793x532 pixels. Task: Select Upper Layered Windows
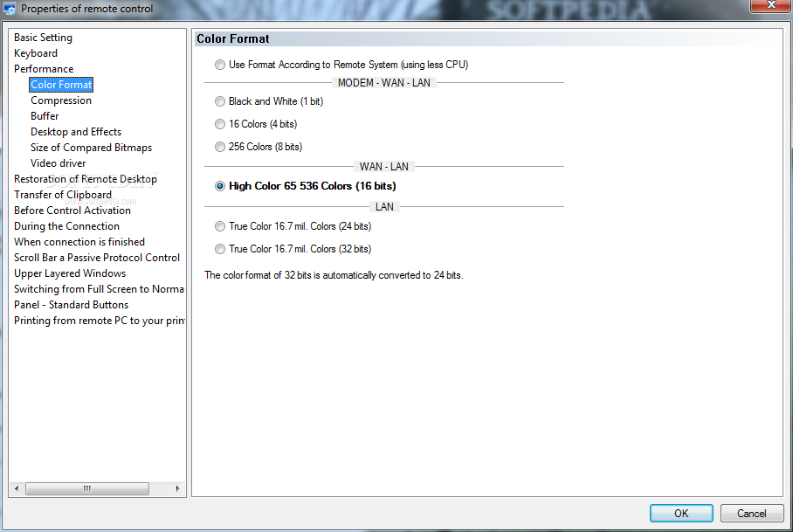(x=70, y=273)
